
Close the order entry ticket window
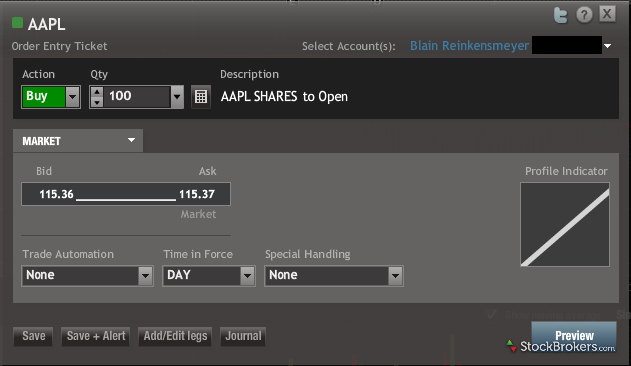tap(607, 14)
